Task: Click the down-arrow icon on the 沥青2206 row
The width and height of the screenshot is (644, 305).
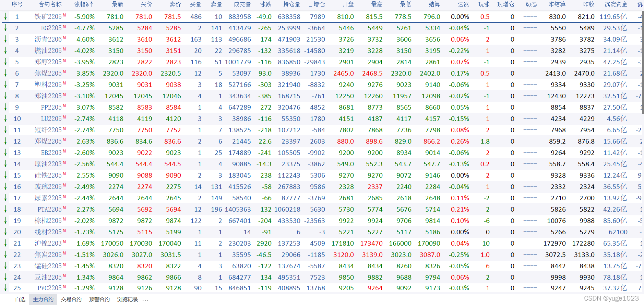Action: pos(5,39)
